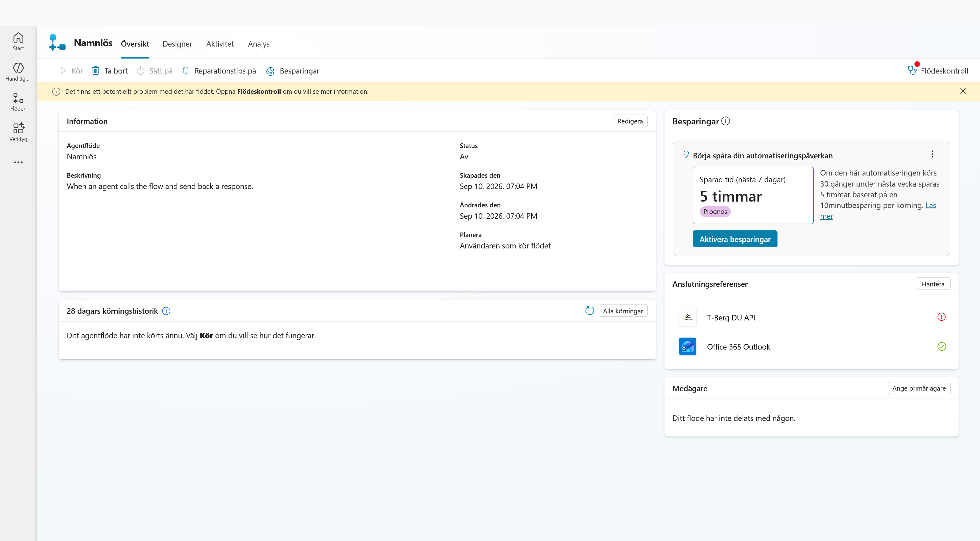Click the warning banner info icon

[x=56, y=92]
